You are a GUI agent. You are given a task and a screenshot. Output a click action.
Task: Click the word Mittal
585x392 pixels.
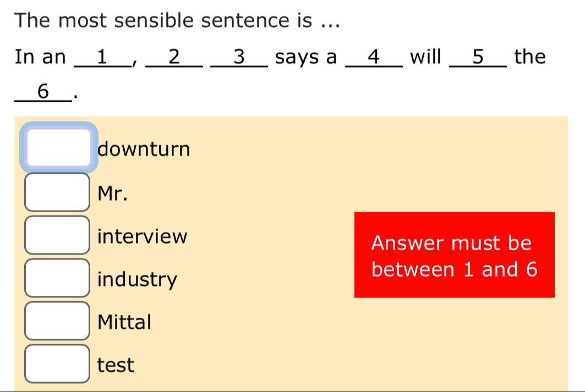124,322
